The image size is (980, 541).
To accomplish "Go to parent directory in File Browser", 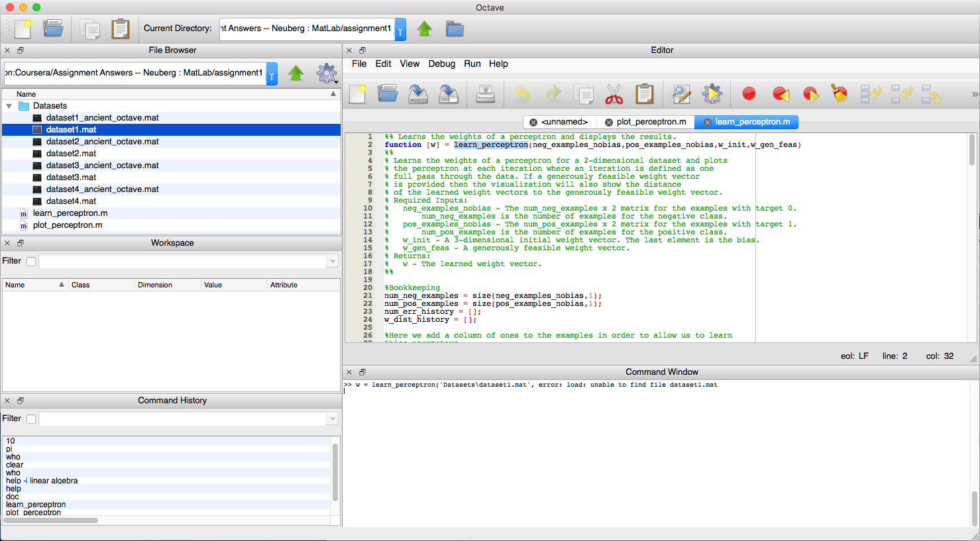I will 296,73.
